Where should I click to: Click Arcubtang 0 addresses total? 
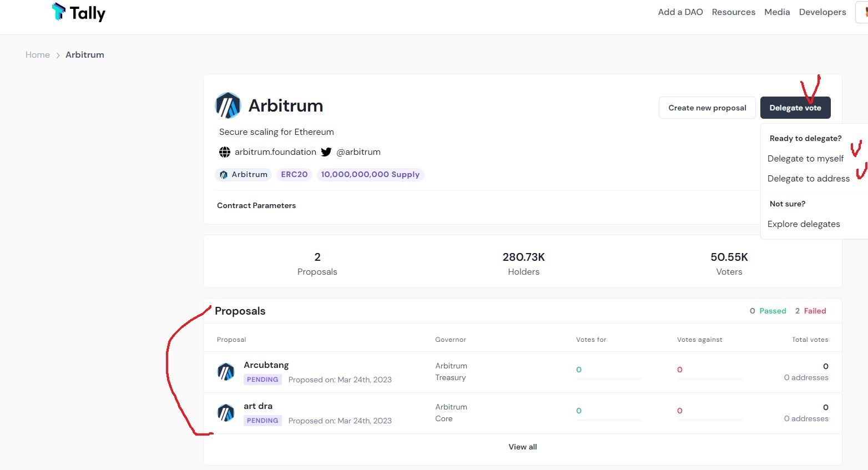pos(806,378)
